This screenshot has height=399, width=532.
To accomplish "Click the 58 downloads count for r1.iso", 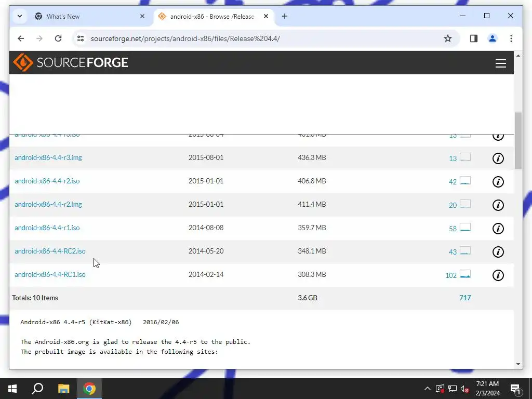I will click(x=453, y=229).
